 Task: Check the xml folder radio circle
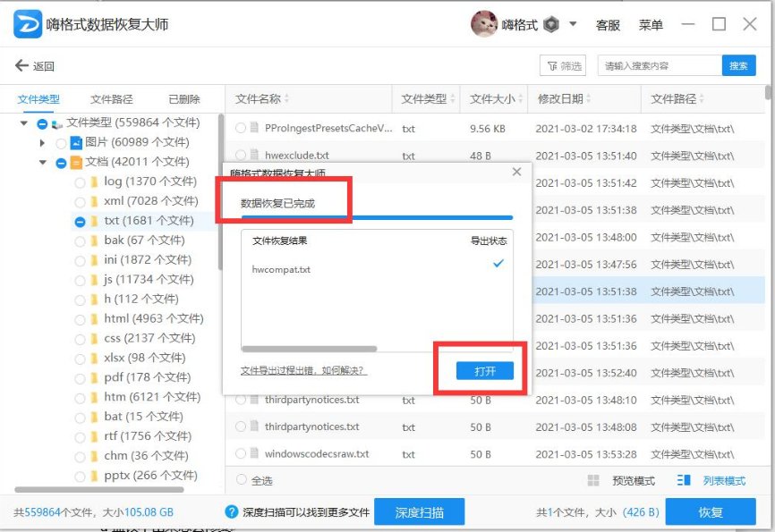(x=80, y=202)
